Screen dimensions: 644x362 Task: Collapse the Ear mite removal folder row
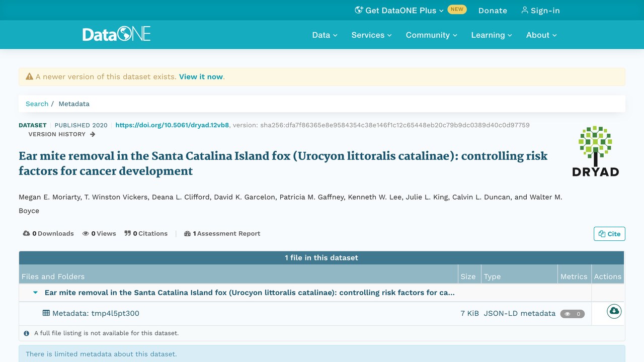[35, 292]
